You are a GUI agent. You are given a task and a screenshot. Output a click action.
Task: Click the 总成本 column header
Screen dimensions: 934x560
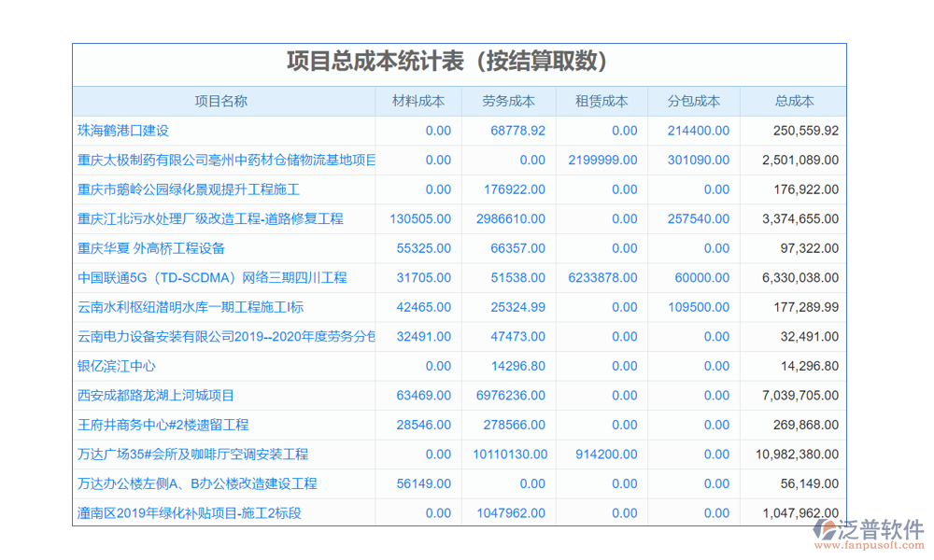[794, 101]
